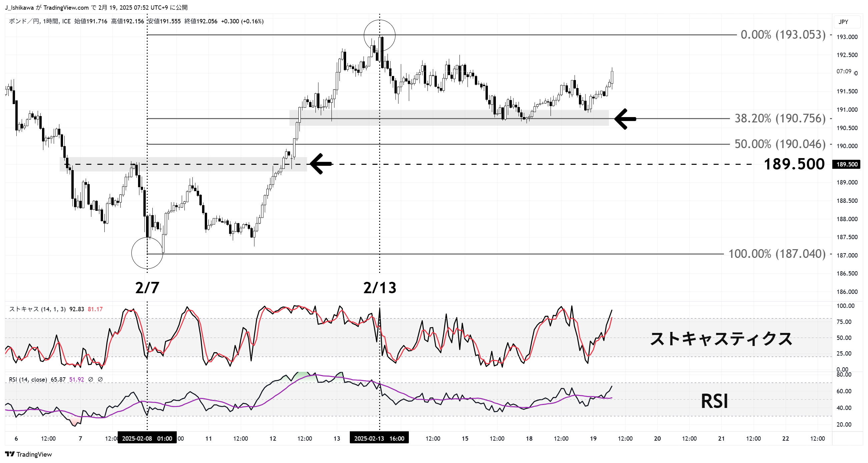Click the 2025-02-13 16:00 time axis marker

[x=379, y=438]
